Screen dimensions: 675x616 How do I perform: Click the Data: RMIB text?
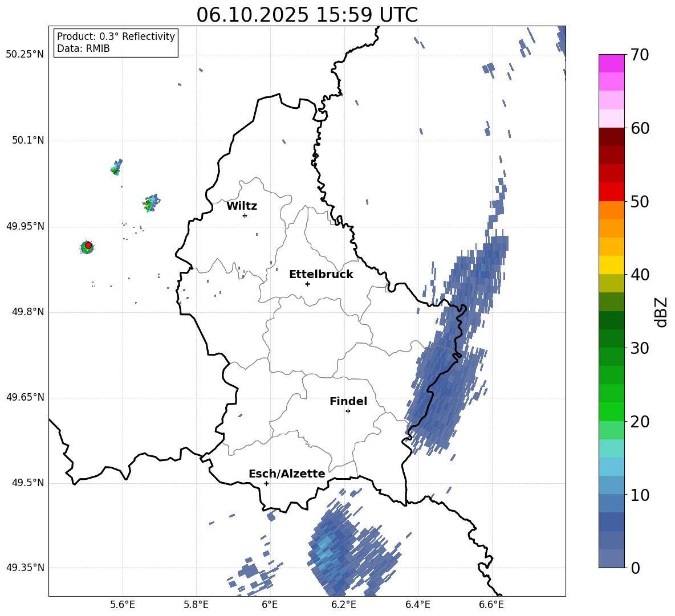pyautogui.click(x=83, y=48)
